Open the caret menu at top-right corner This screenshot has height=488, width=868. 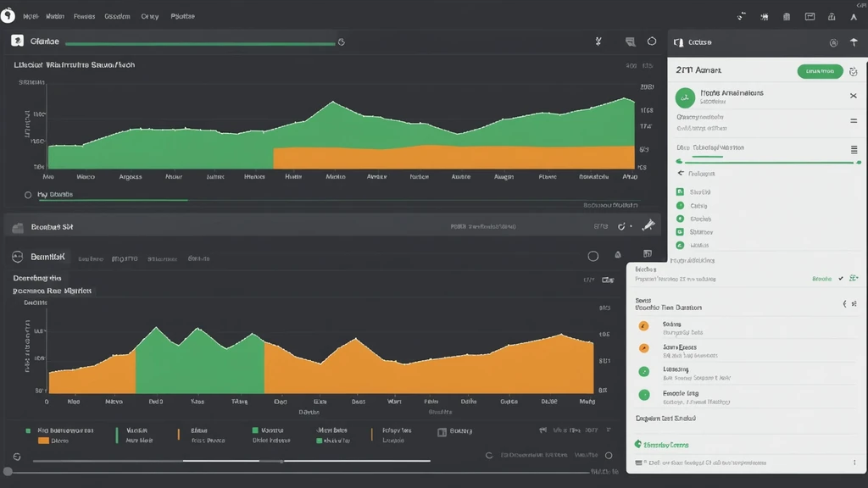pyautogui.click(x=854, y=17)
